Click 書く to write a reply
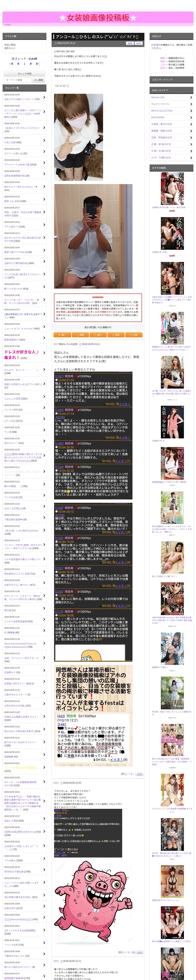 pos(62,335)
